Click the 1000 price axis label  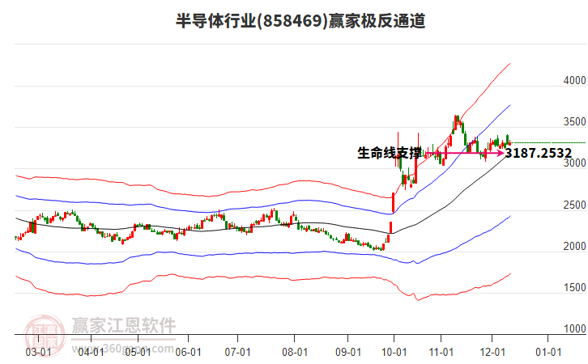point(574,328)
